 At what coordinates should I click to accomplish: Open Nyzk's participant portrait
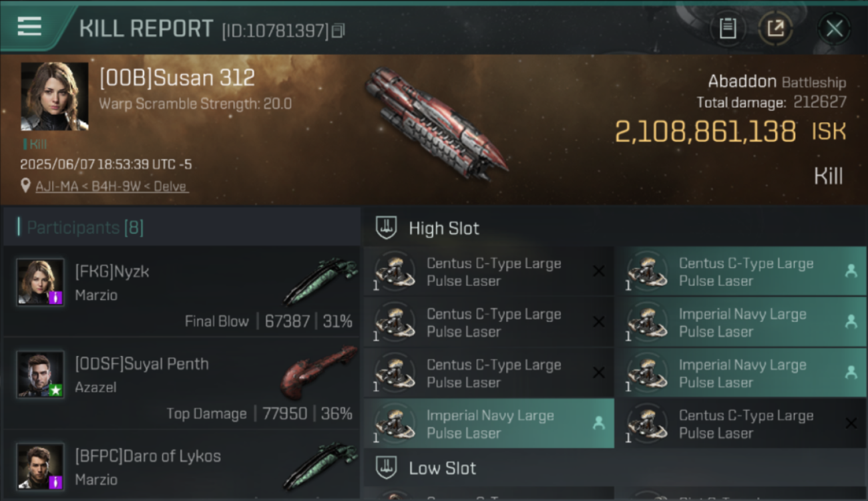click(x=41, y=283)
